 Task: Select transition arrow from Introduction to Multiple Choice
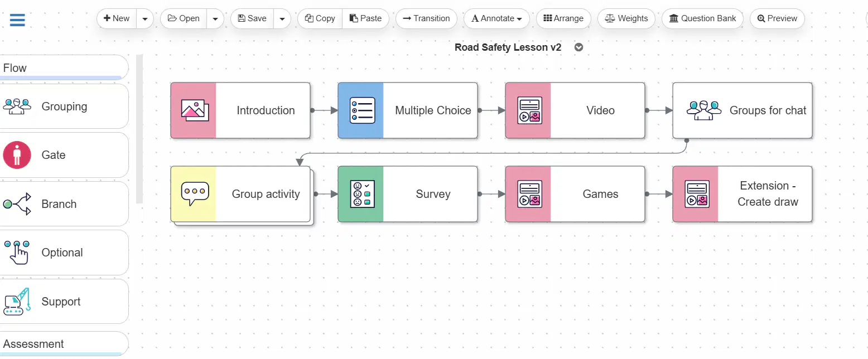point(324,110)
